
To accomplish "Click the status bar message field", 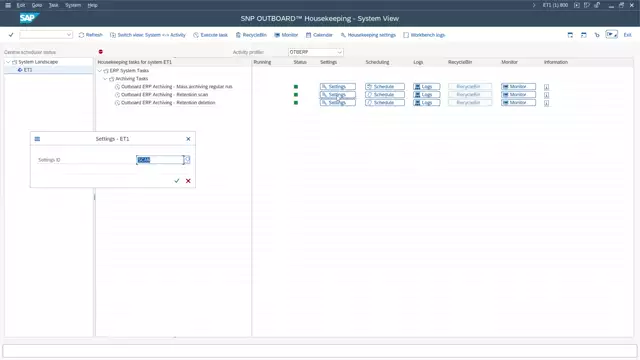I will coord(320,351).
